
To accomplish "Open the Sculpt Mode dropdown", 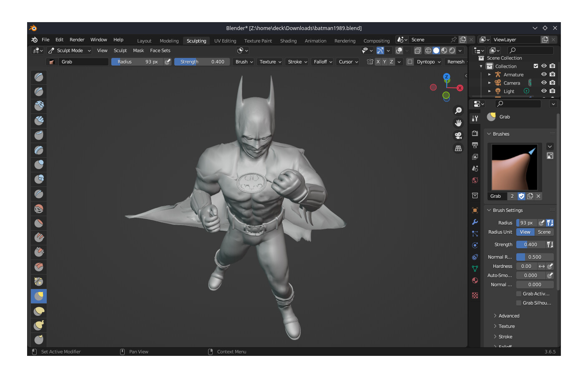I will (x=70, y=50).
